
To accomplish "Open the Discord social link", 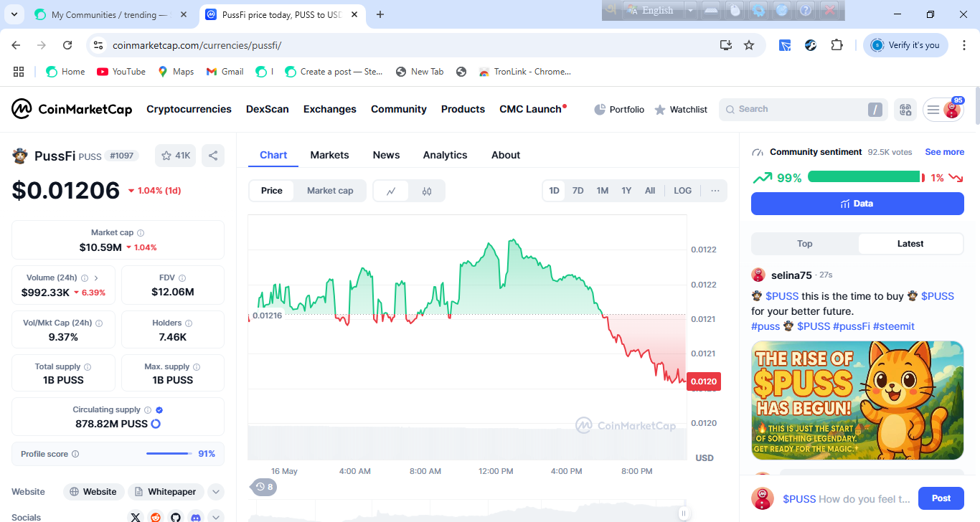I will pyautogui.click(x=196, y=517).
